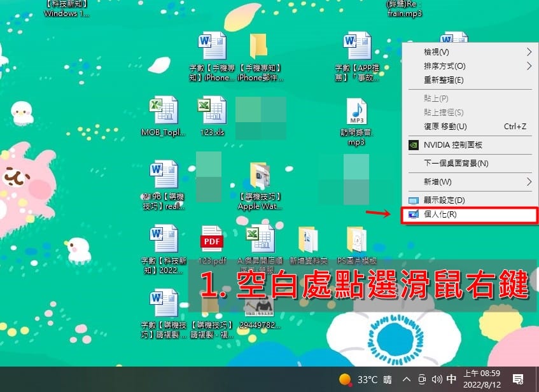Expand the 排序方式(O) submenu
Viewport: 539px width, 392px height.
pos(470,66)
